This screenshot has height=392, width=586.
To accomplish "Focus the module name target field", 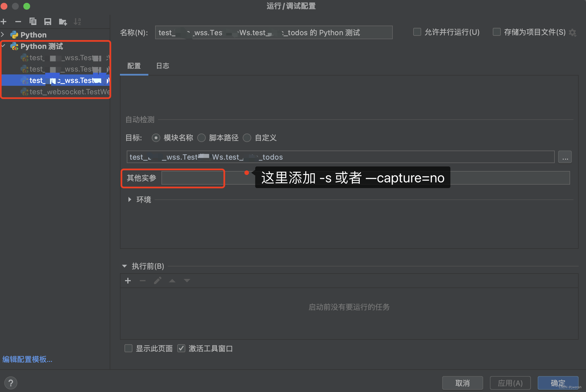I will (x=340, y=157).
